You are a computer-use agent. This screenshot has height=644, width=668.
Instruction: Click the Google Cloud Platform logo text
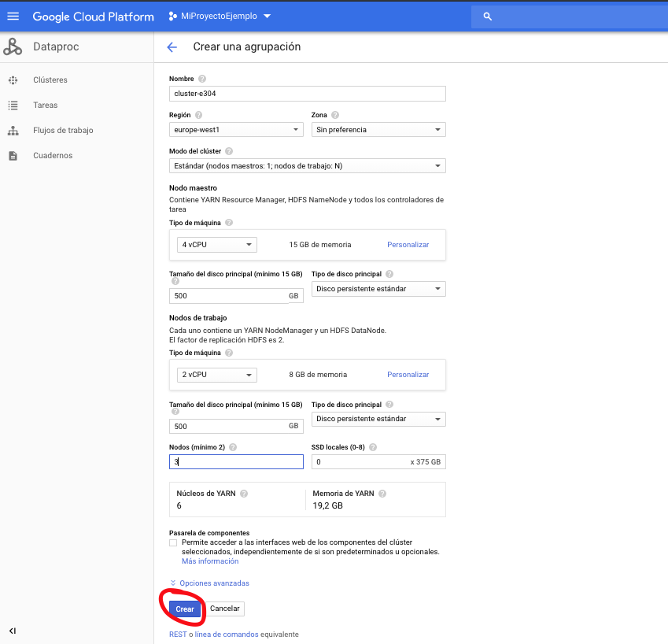94,17
